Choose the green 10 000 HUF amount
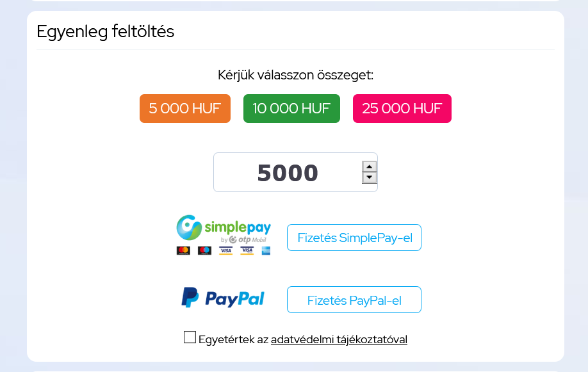The height and width of the screenshot is (372, 588). coord(291,109)
